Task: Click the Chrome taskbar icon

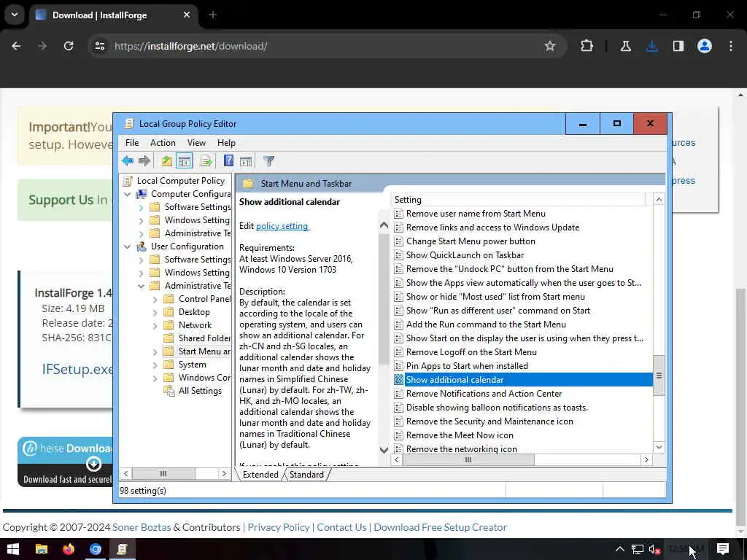Action: (96, 549)
